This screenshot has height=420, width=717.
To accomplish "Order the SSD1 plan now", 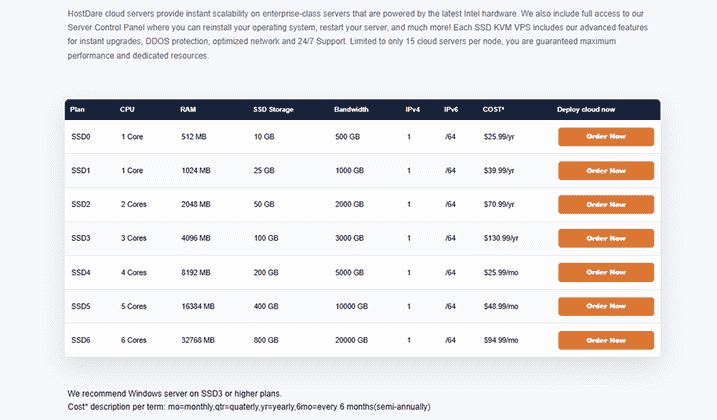I will (606, 171).
